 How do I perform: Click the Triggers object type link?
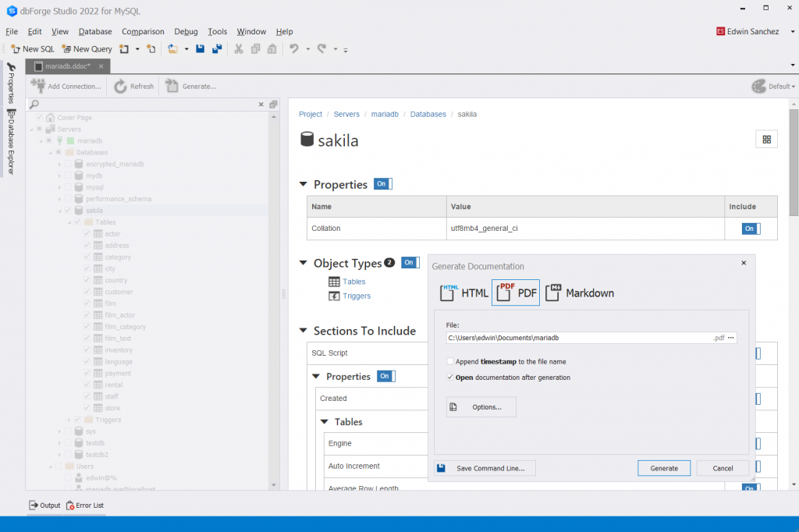pyautogui.click(x=357, y=296)
